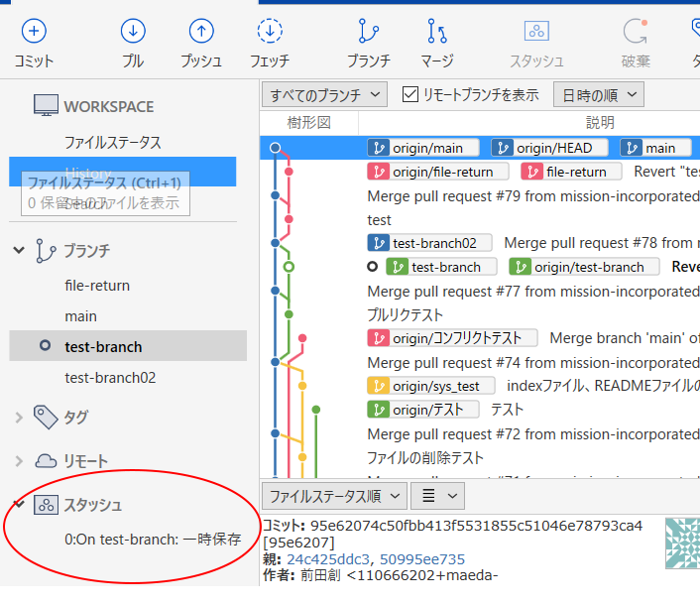
Task: Expand the タグ section in sidebar
Action: [x=19, y=417]
